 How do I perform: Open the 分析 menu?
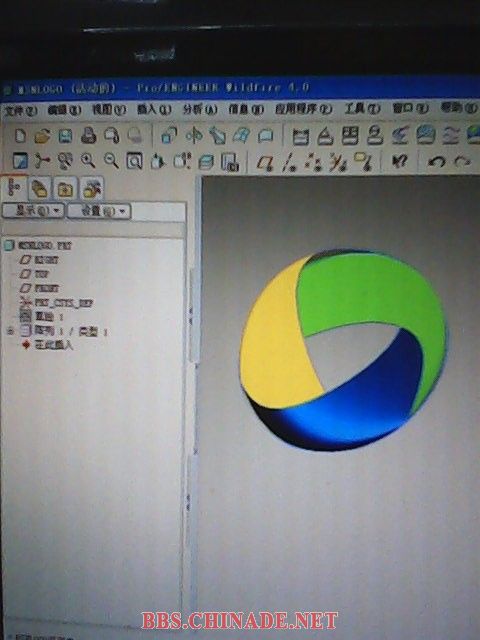[x=200, y=109]
